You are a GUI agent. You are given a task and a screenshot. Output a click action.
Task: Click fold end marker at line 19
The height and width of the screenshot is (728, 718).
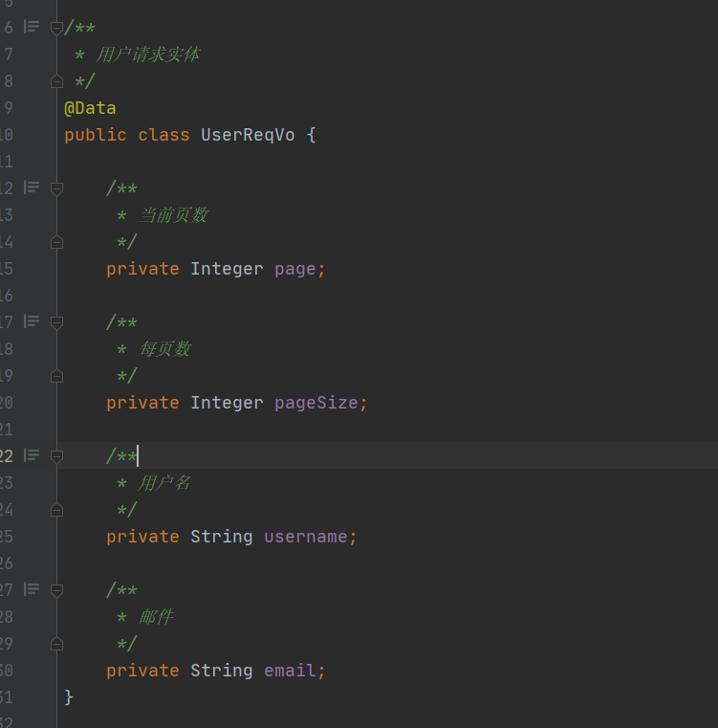click(x=56, y=376)
